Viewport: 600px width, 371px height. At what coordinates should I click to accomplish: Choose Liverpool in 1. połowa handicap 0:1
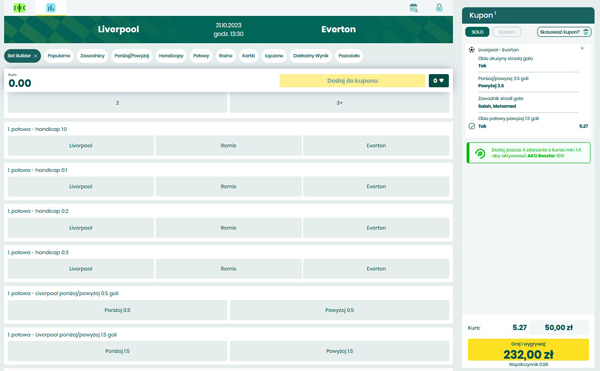point(81,187)
